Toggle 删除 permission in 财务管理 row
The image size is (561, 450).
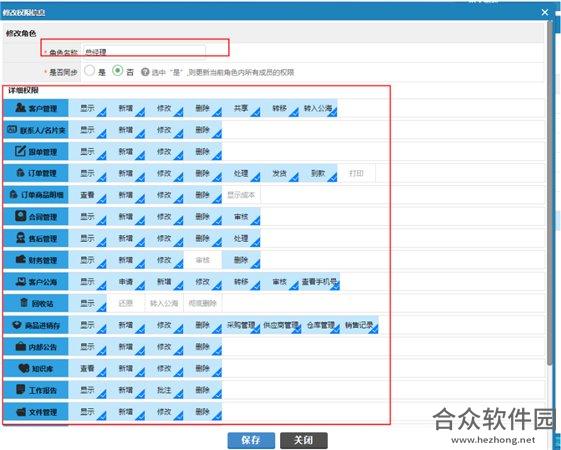click(241, 260)
